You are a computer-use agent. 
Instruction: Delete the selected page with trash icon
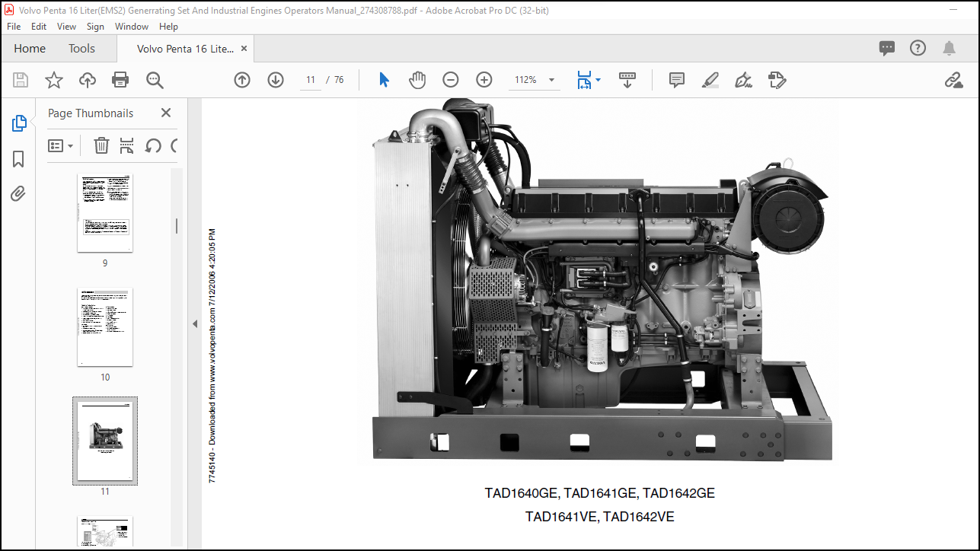tap(101, 145)
